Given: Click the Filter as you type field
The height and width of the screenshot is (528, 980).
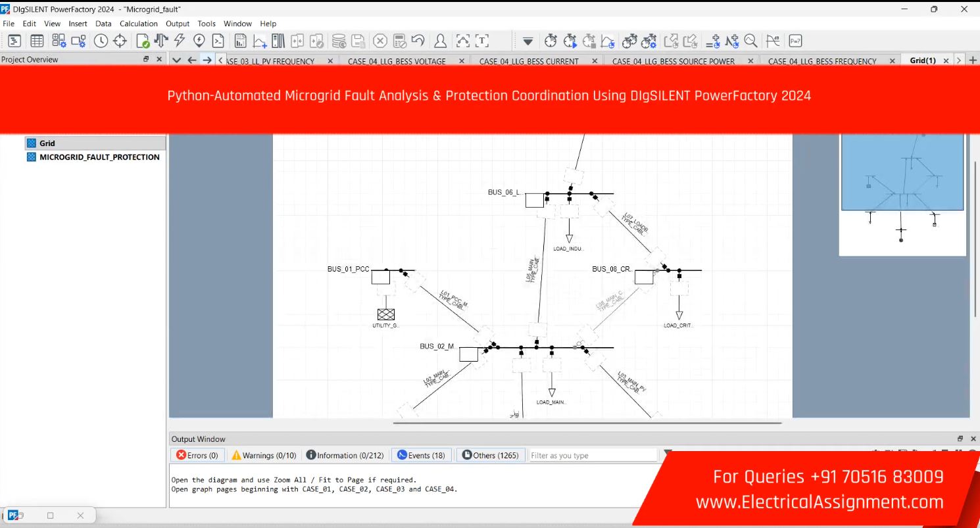Looking at the screenshot, I should click(x=593, y=455).
